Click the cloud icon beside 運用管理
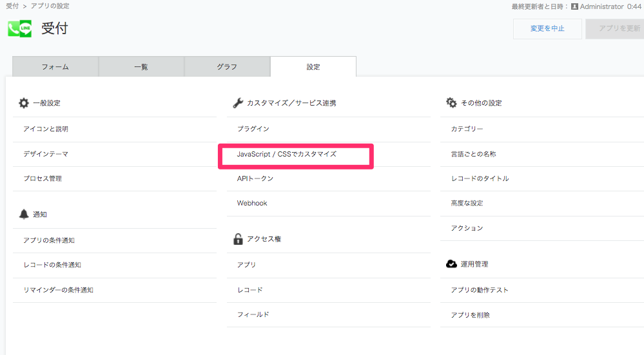 [x=451, y=264]
